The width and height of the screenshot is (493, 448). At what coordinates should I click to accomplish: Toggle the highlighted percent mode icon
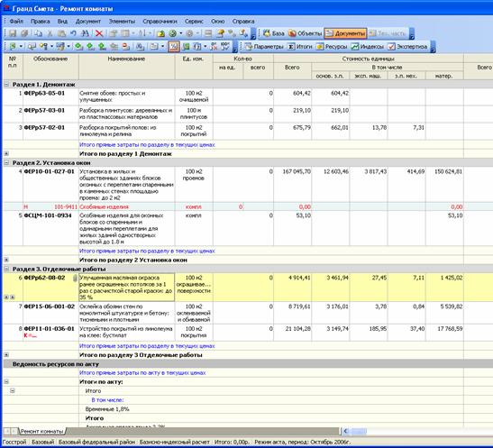coord(174,47)
